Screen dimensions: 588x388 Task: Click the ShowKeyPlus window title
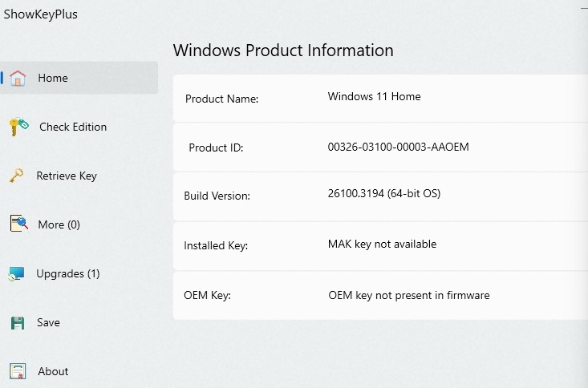[x=40, y=14]
